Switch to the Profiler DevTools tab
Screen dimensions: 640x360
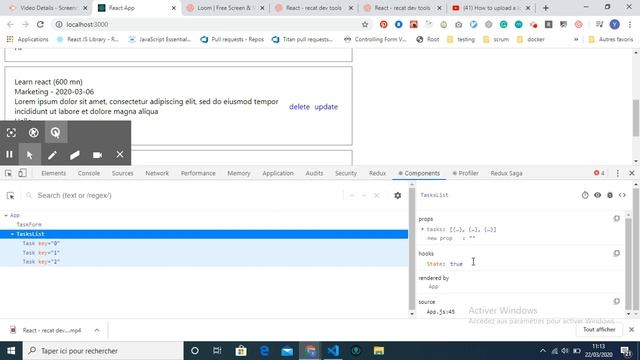coord(465,173)
